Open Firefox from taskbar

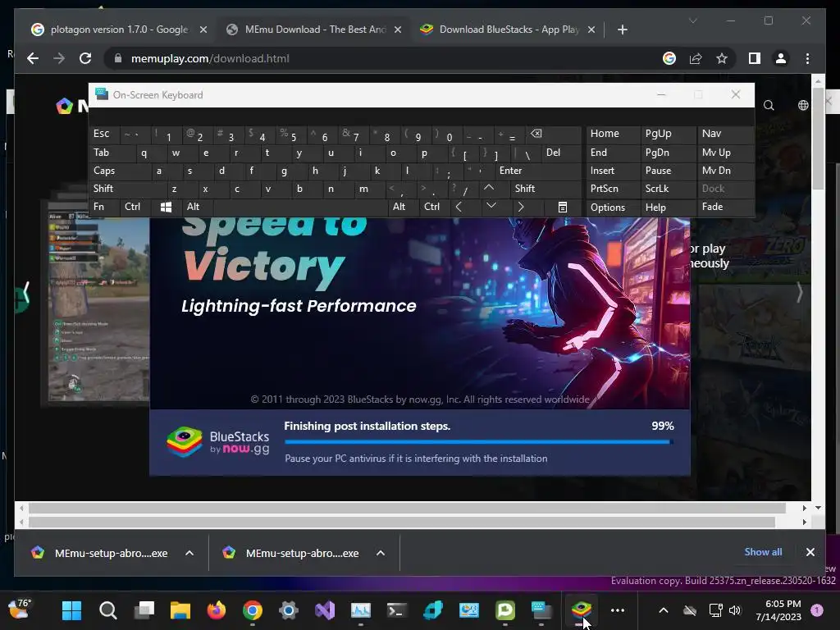[x=217, y=610]
